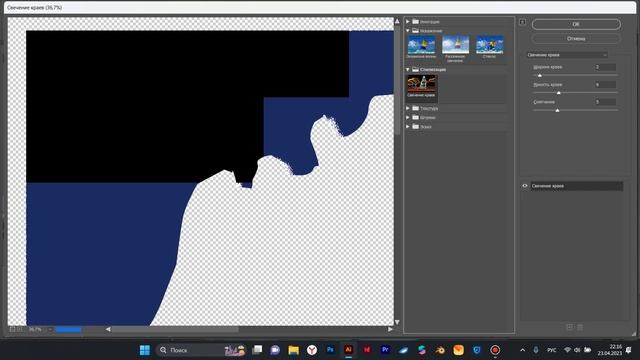
Task: Open the notification bell in tray
Action: pyautogui.click(x=629, y=350)
